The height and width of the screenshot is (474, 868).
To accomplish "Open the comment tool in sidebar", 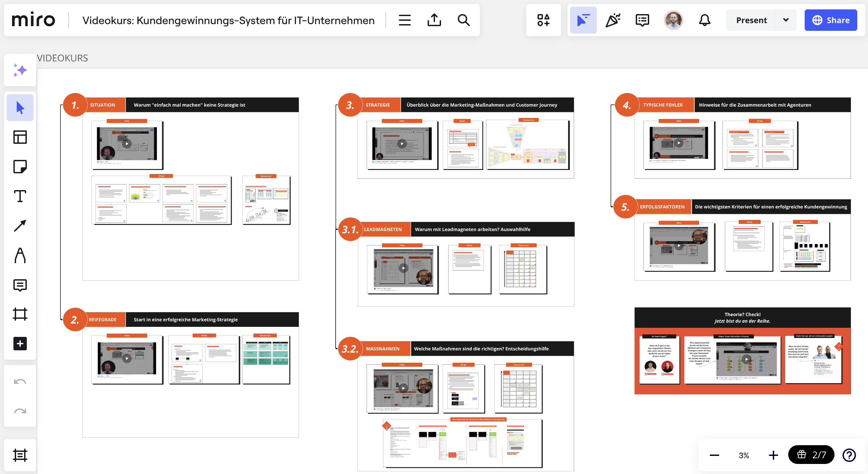I will tap(20, 285).
